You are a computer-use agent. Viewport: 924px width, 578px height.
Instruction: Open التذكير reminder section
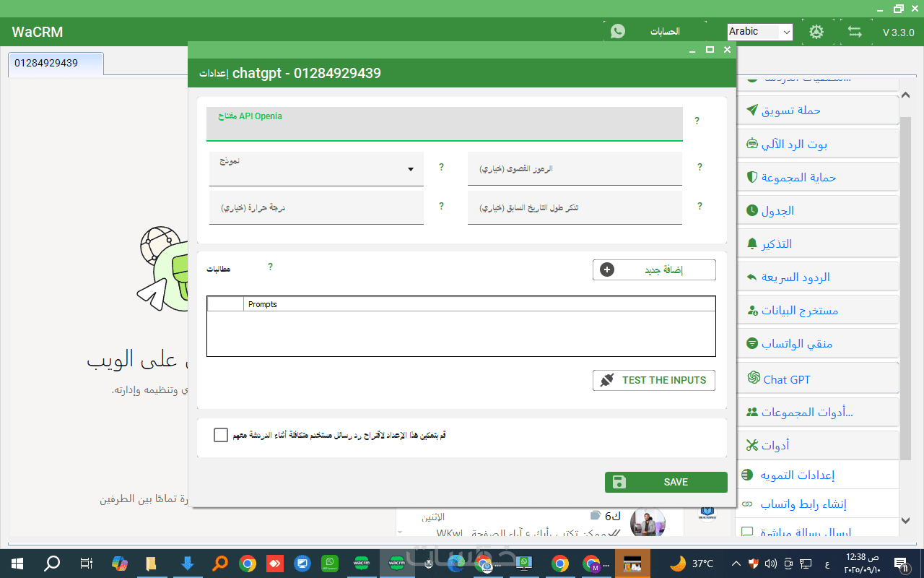click(x=818, y=243)
